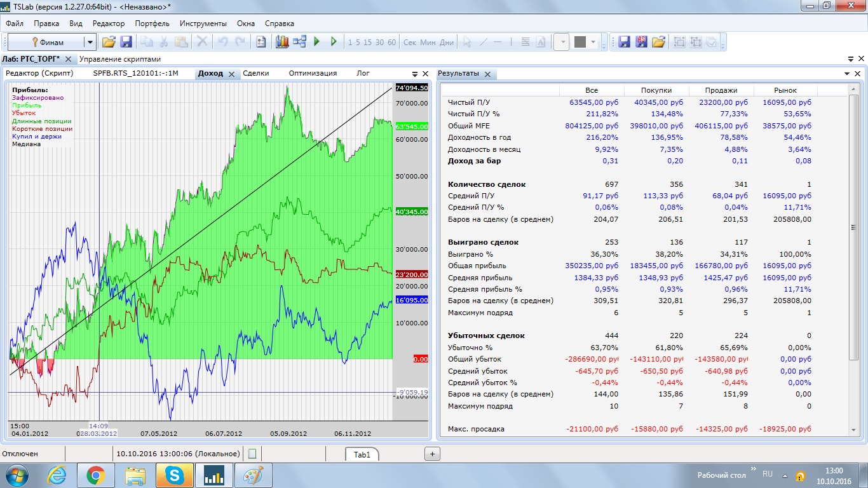Run the script with the first green play arrow
This screenshot has width=868, height=488.
[316, 42]
